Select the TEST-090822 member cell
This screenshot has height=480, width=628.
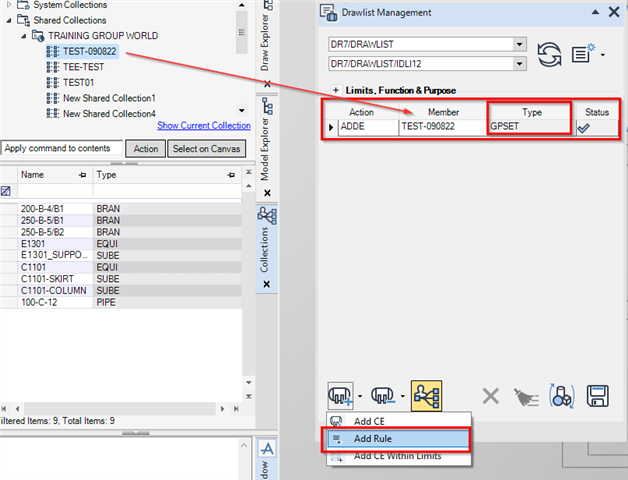coord(443,127)
